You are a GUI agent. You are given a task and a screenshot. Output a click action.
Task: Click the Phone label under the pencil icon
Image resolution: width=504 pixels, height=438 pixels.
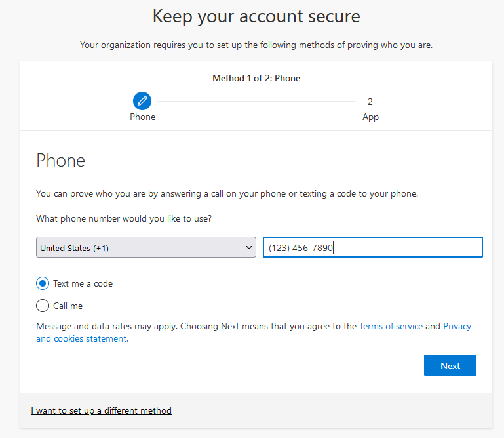click(142, 117)
